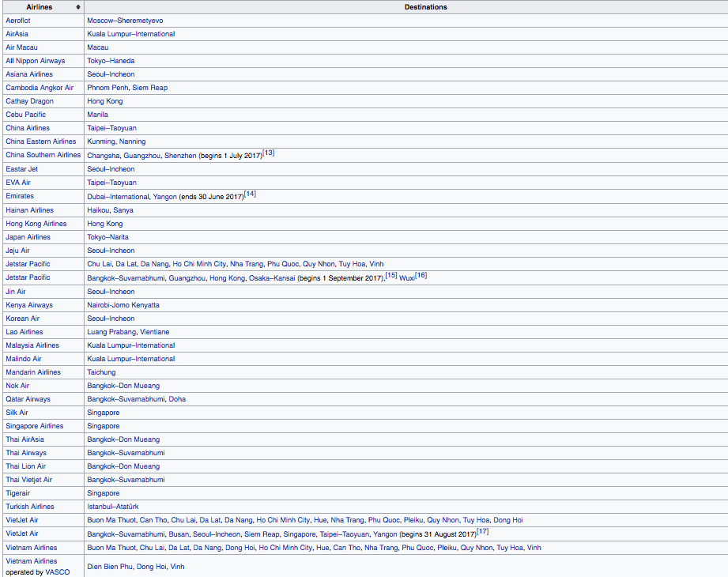Open Dubai–International destination link
728x577 pixels.
[x=119, y=198]
